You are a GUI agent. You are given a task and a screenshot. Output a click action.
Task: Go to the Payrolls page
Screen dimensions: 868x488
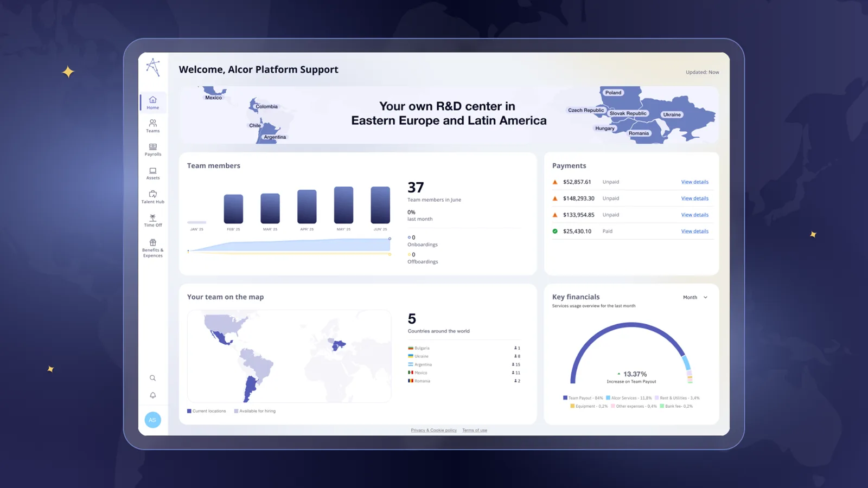153,150
